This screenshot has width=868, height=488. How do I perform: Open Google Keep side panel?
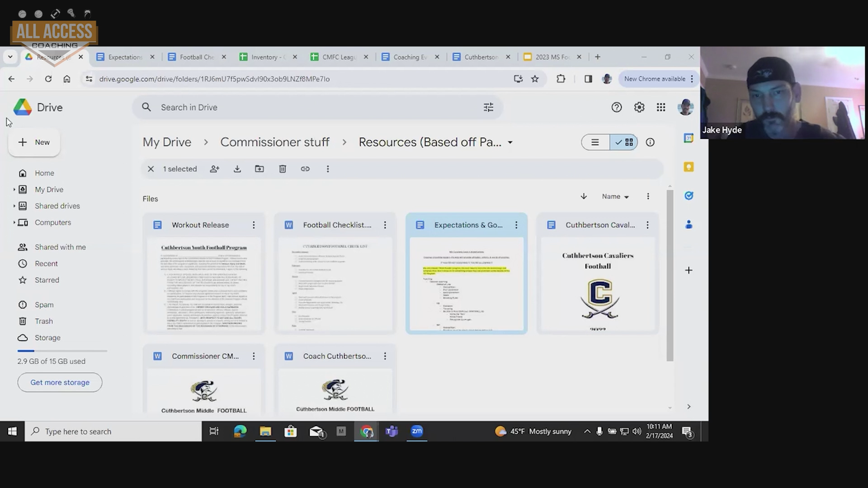pos(689,167)
